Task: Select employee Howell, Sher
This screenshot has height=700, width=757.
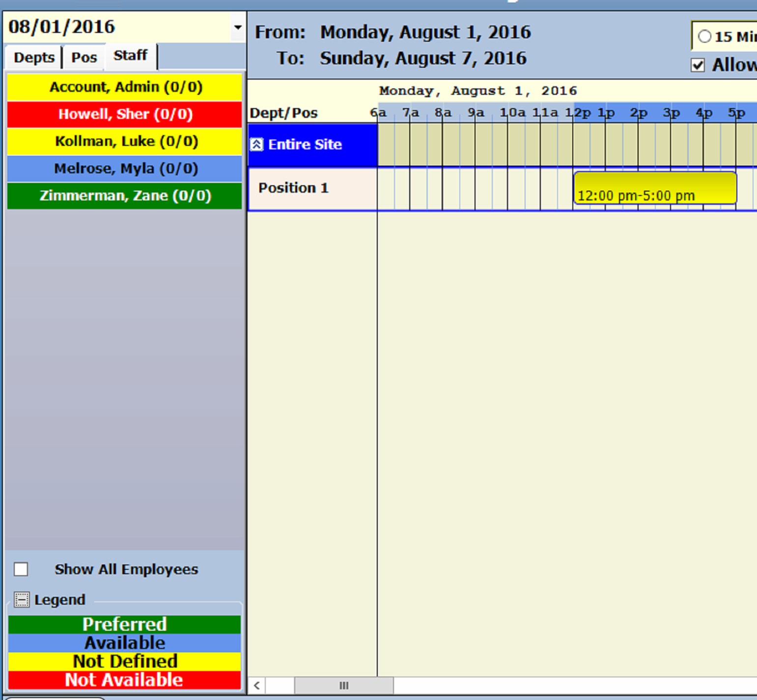Action: pyautogui.click(x=125, y=114)
